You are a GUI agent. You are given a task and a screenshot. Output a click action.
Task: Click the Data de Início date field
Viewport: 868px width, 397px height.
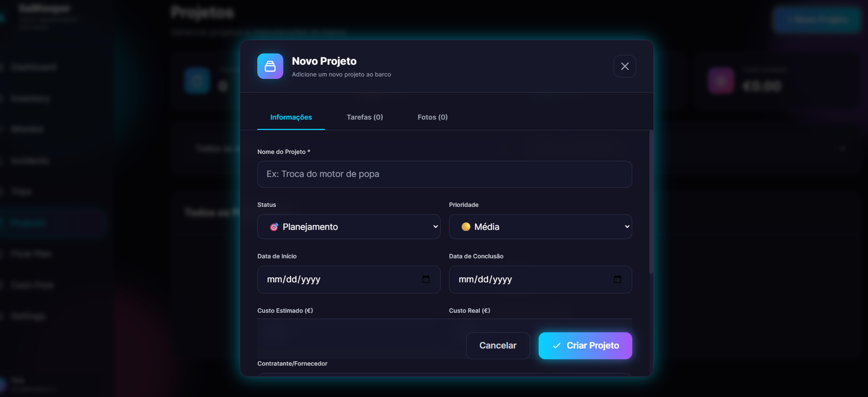point(348,279)
